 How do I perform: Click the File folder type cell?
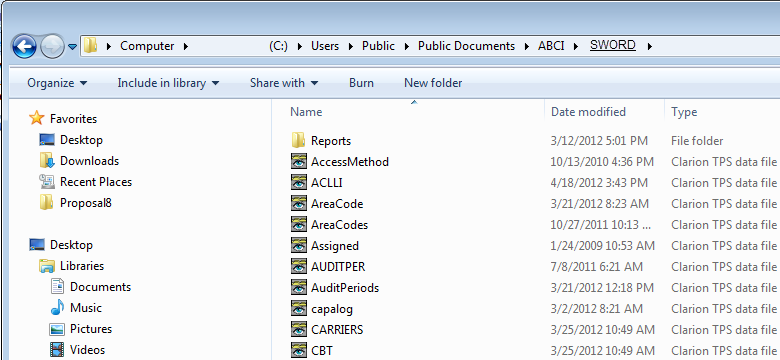[x=697, y=141]
